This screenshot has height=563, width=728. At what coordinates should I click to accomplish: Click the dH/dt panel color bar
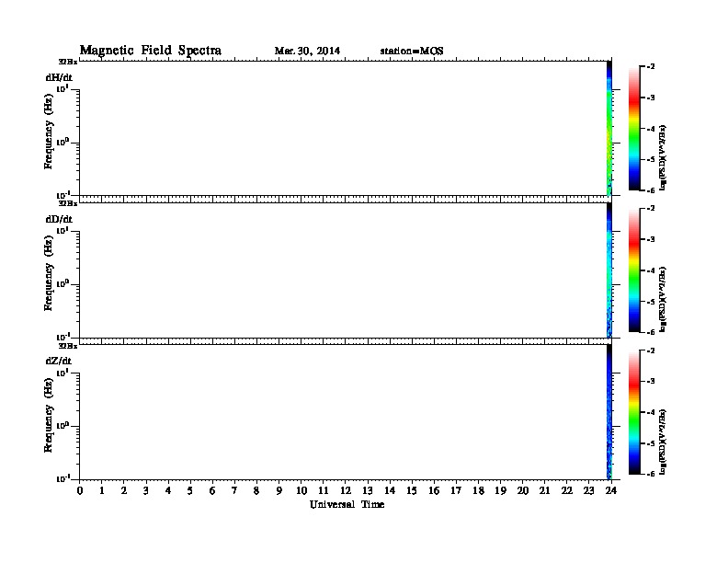633,128
